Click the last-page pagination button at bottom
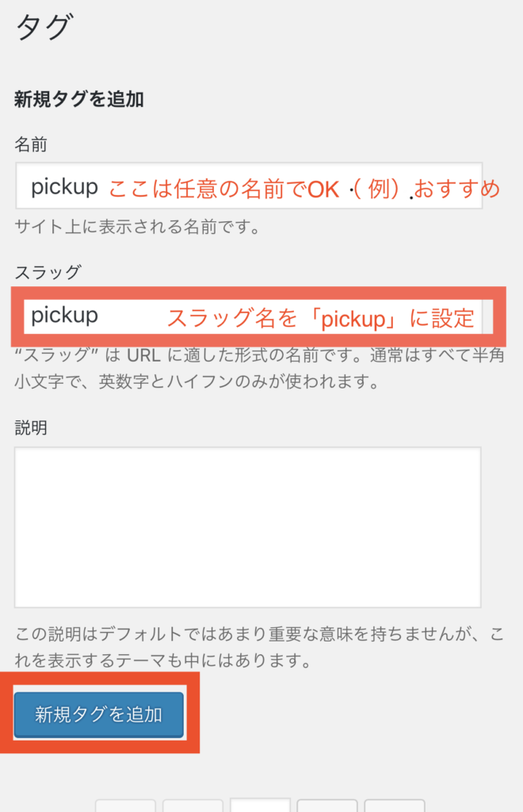 394,806
